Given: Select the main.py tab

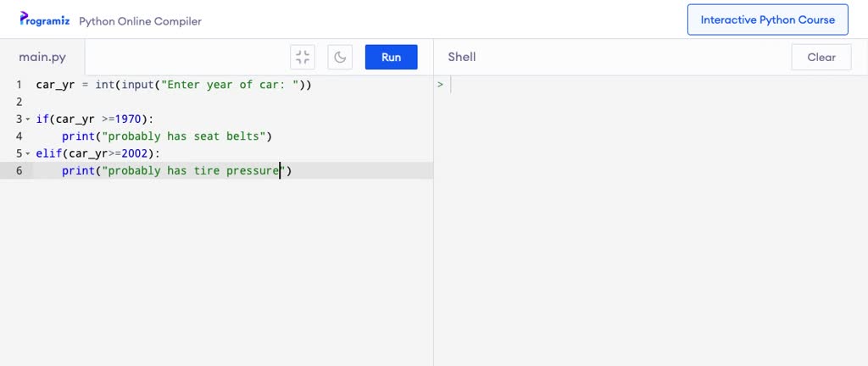Looking at the screenshot, I should [x=42, y=57].
